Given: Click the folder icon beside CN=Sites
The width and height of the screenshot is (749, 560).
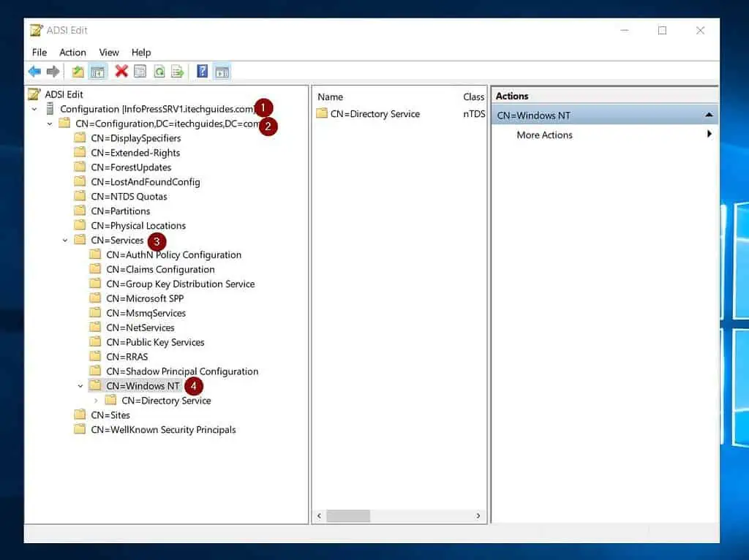Looking at the screenshot, I should pyautogui.click(x=80, y=415).
